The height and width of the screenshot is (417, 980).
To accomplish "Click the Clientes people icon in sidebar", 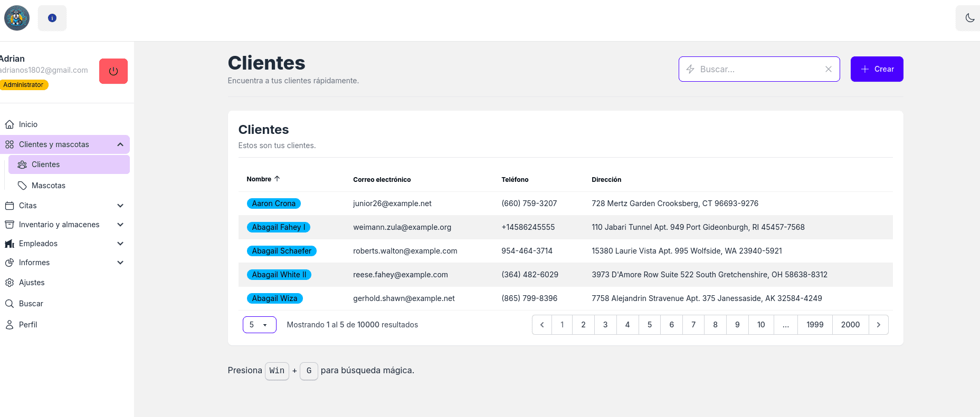I will click(x=22, y=164).
